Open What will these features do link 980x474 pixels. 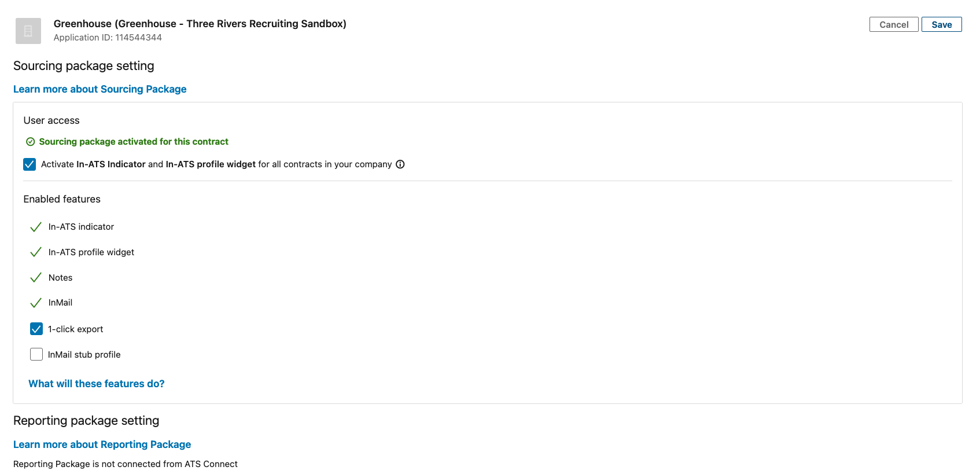[97, 384]
